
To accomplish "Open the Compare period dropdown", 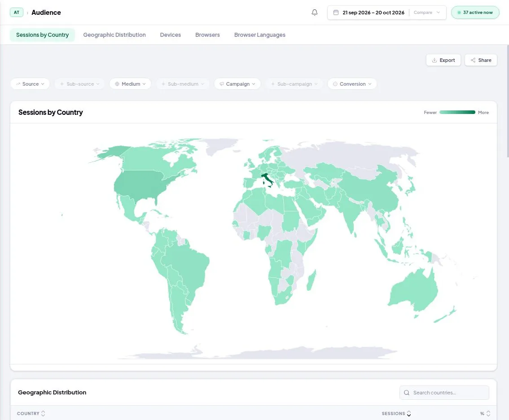I will tap(427, 12).
